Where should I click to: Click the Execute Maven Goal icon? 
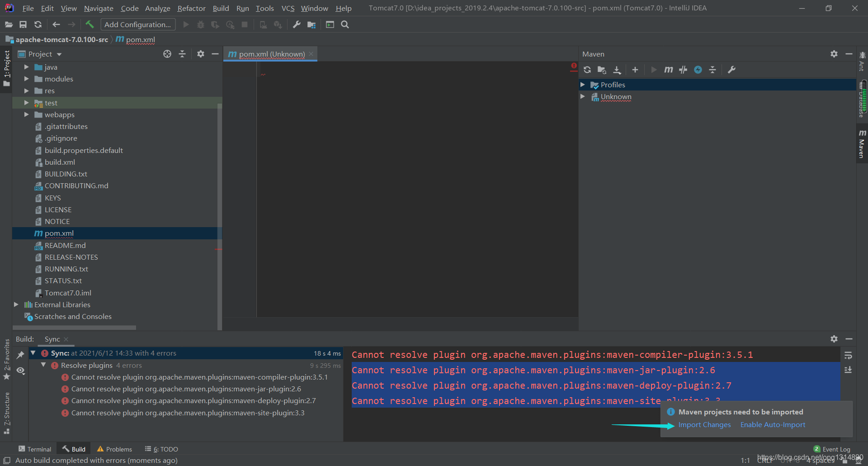pos(669,70)
